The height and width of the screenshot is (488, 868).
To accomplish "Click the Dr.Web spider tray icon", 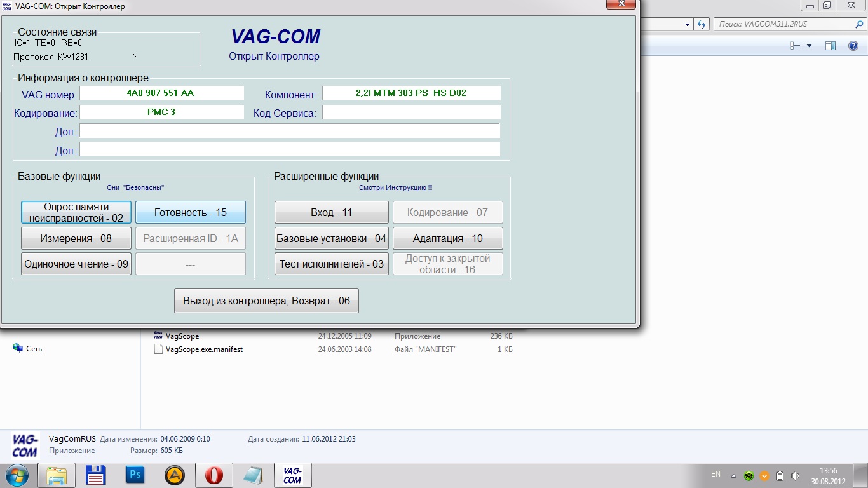I will click(x=749, y=475).
